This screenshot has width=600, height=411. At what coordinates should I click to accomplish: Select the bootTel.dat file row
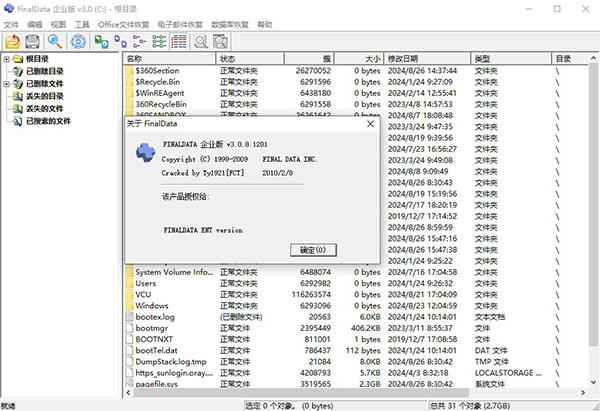tap(356, 350)
